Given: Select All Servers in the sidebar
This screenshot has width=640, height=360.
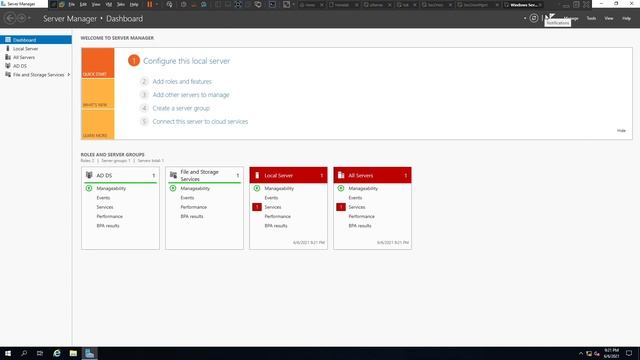Looking at the screenshot, I should pyautogui.click(x=24, y=58).
